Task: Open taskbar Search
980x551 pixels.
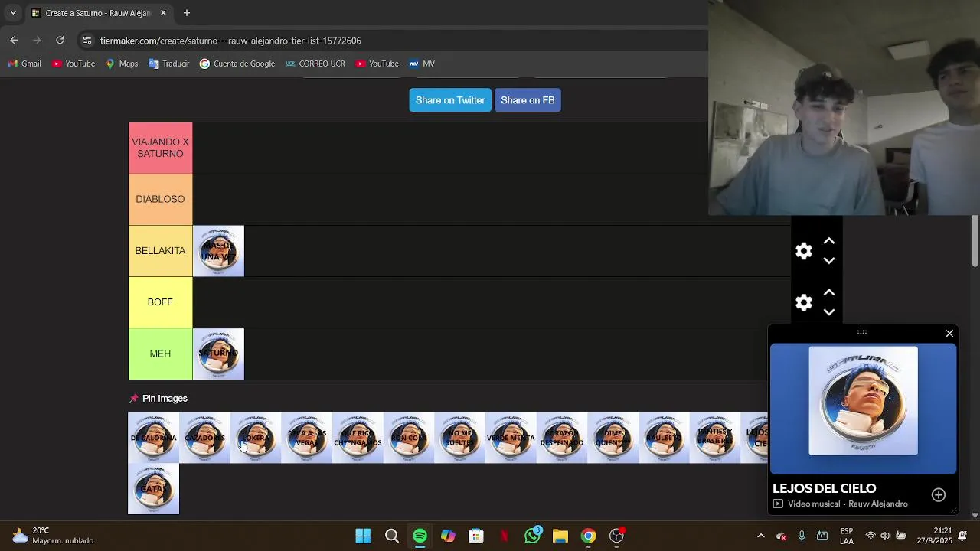Action: point(392,536)
